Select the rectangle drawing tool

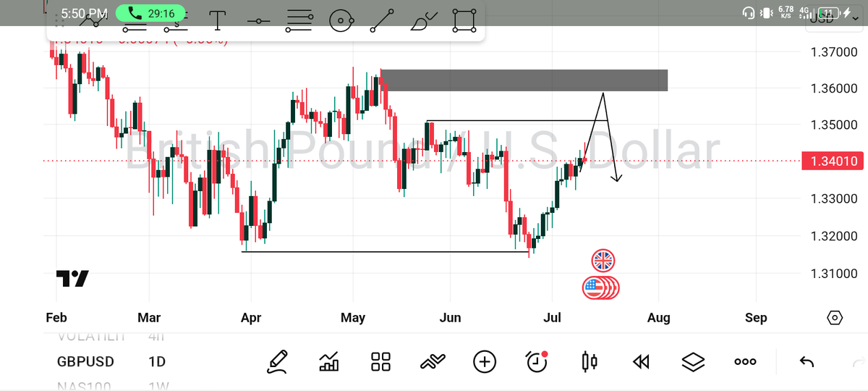(465, 20)
